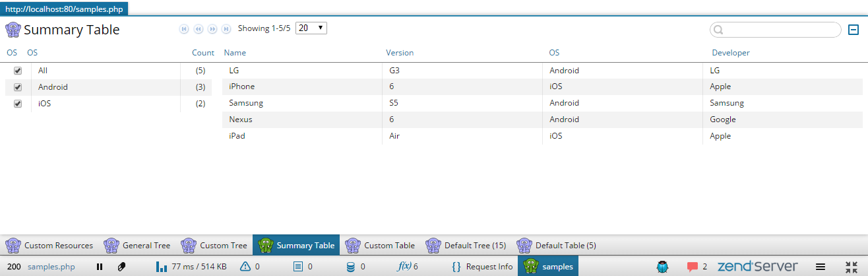Uncheck the iOS filter checkbox
Image resolution: width=868 pixels, height=276 pixels.
[x=18, y=104]
